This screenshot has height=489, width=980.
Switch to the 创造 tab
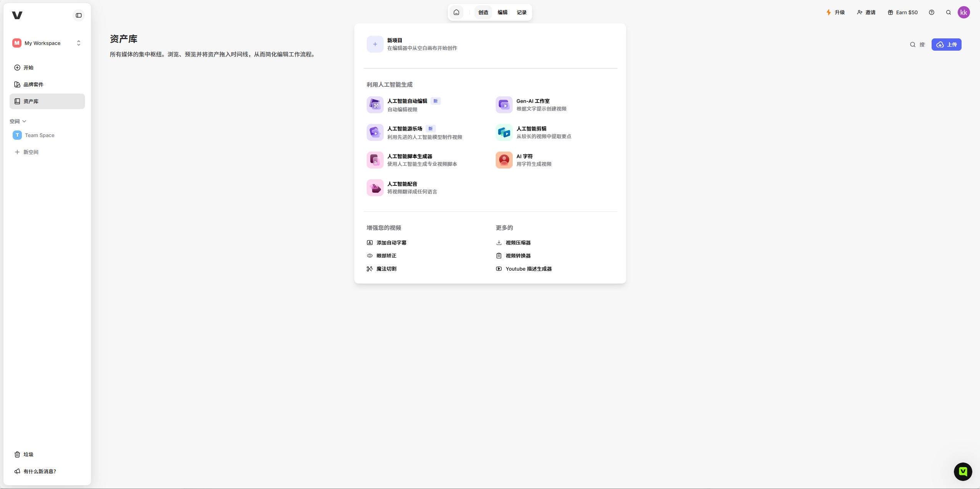(x=483, y=12)
